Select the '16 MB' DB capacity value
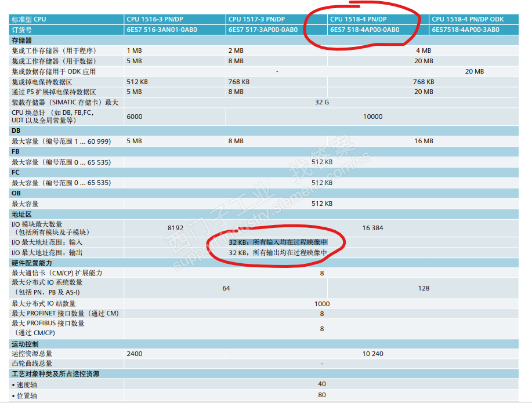 tap(424, 141)
